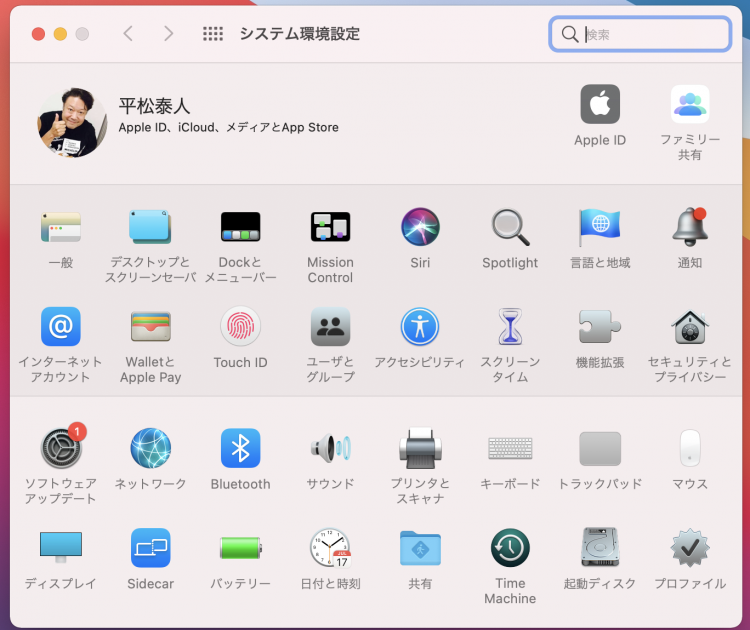Click the name 平松泰人
750x630 pixels.
click(154, 106)
